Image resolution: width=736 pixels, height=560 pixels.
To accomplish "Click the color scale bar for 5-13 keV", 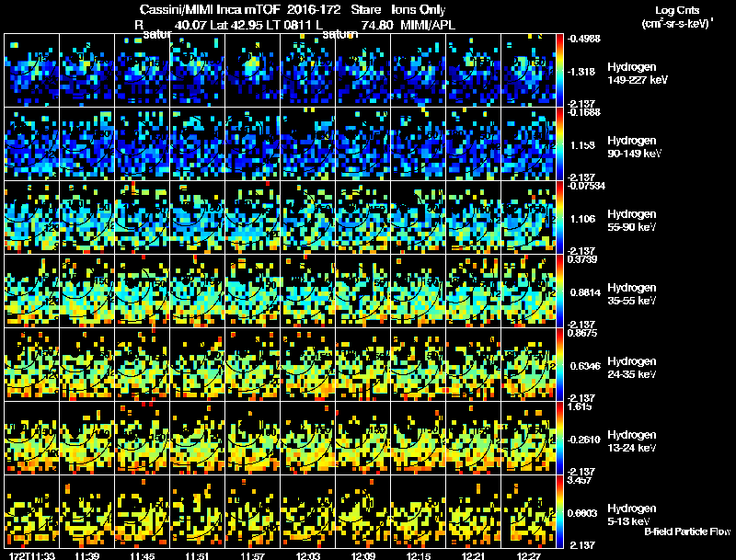I will click(559, 511).
